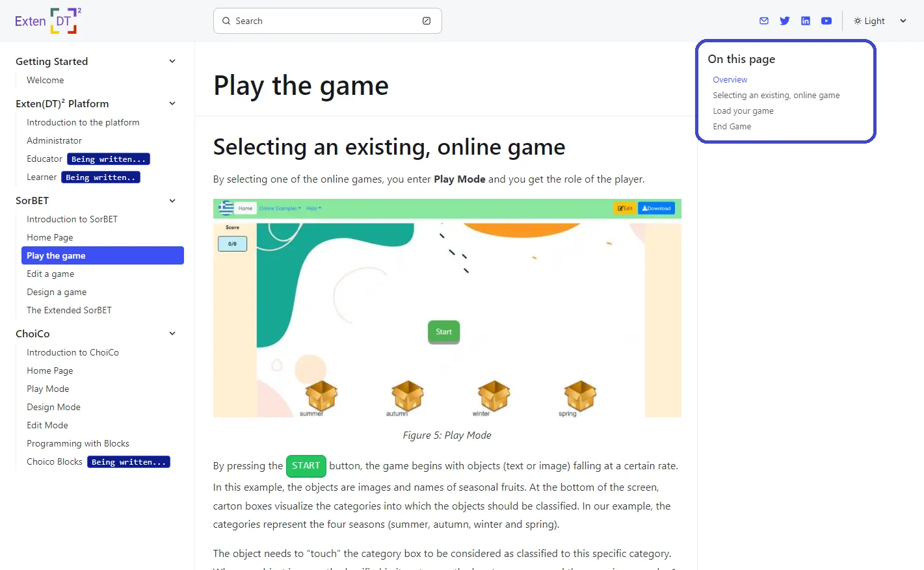Collapse the SorBET sidebar section
The image size is (924, 570).
pos(172,201)
